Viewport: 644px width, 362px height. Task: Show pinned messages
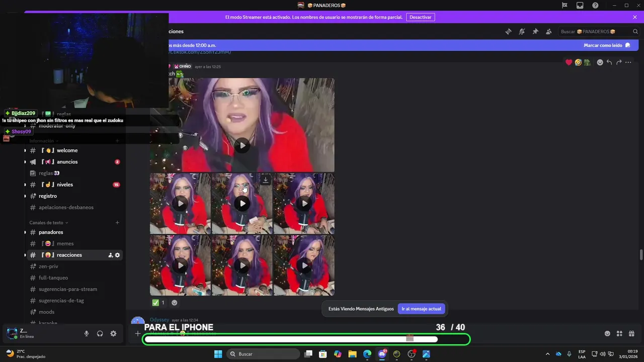535,31
